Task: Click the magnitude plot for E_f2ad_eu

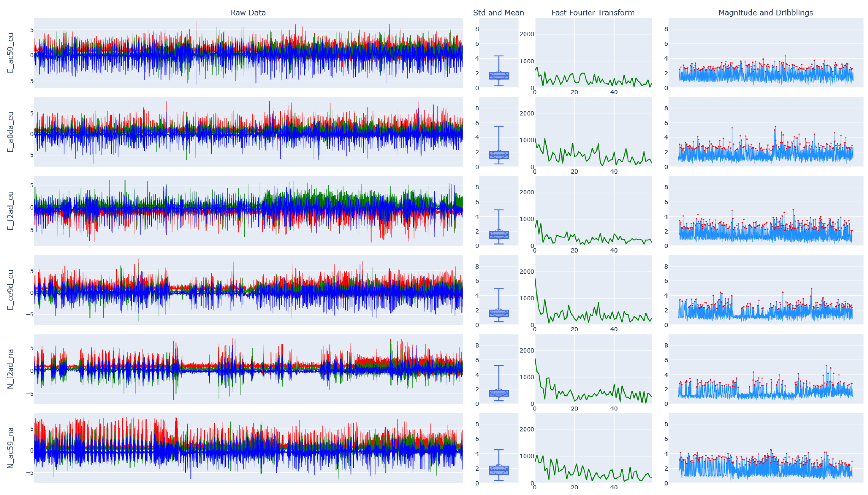Action: click(765, 211)
